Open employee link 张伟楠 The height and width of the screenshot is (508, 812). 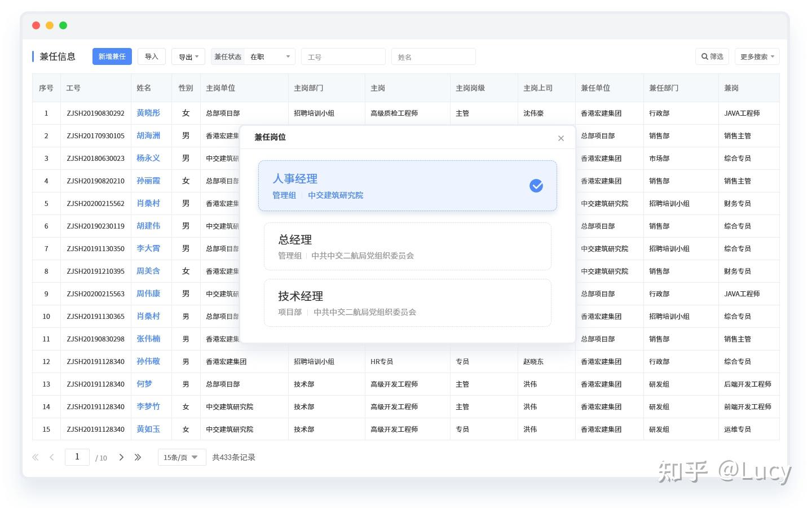pos(148,339)
